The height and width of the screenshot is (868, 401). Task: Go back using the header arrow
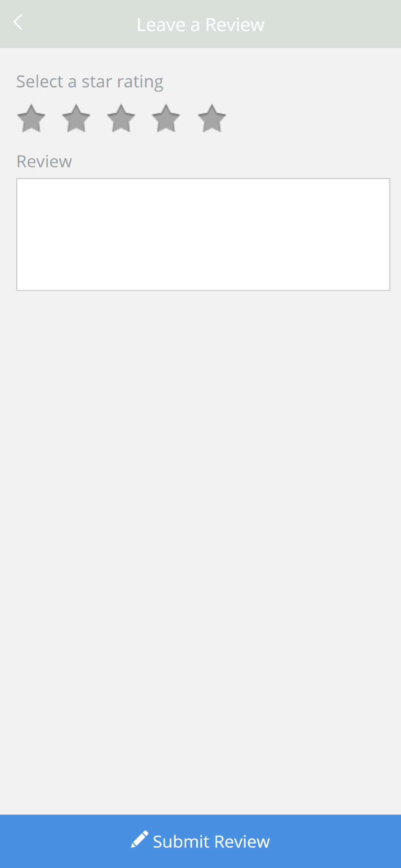click(x=18, y=23)
